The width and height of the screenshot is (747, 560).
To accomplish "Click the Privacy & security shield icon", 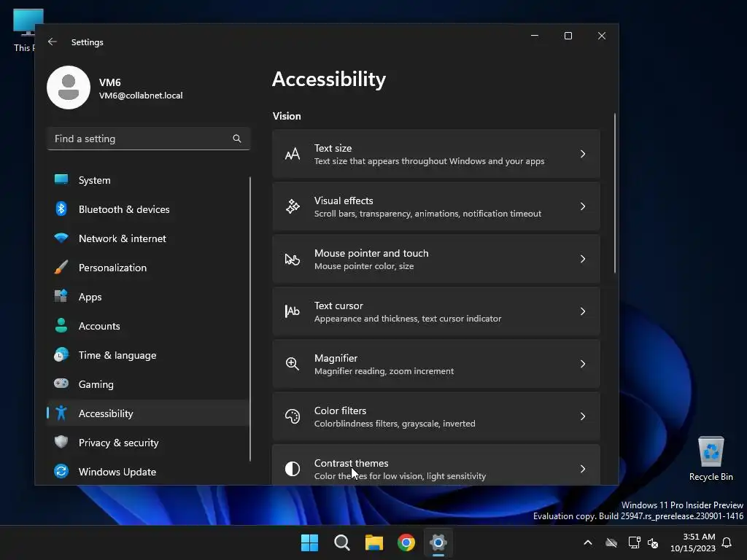I will tap(61, 442).
